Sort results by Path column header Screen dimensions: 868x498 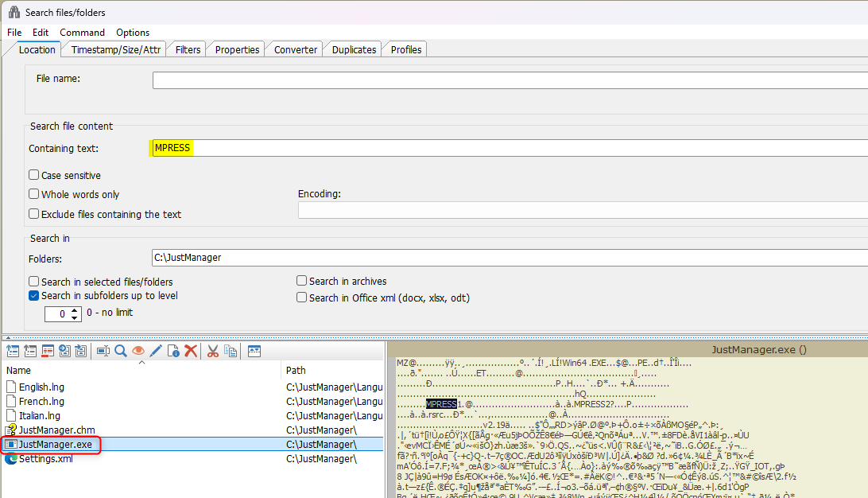[333, 370]
